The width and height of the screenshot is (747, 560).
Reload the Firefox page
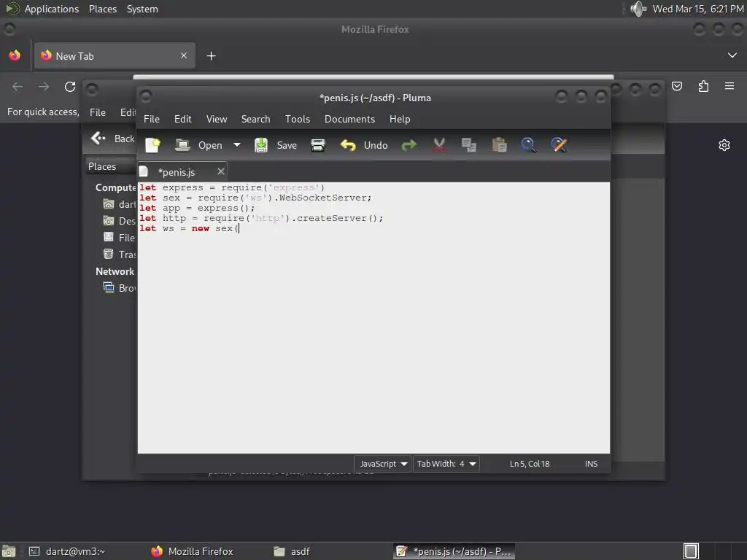[x=70, y=87]
